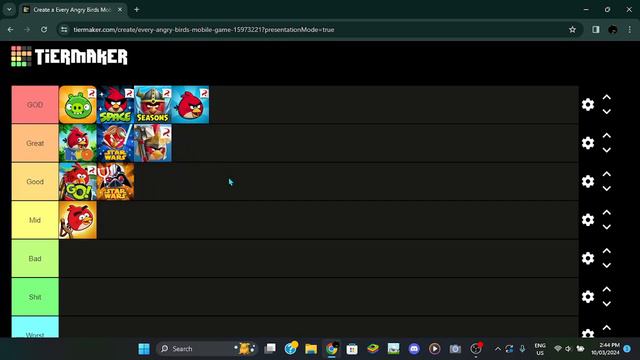640x360 pixels.
Task: Open Task View on taskbar
Action: coord(270,349)
